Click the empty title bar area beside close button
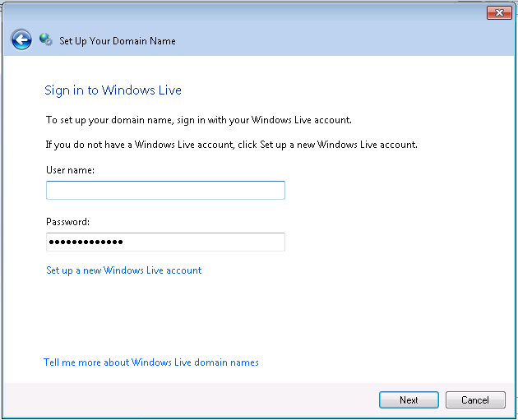The width and height of the screenshot is (518, 420). [247, 12]
